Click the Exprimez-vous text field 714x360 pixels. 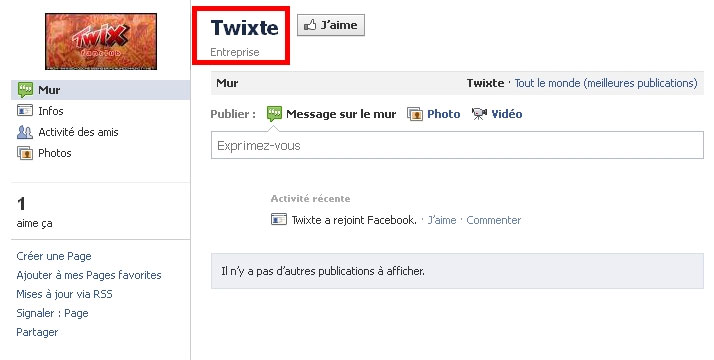[457, 145]
